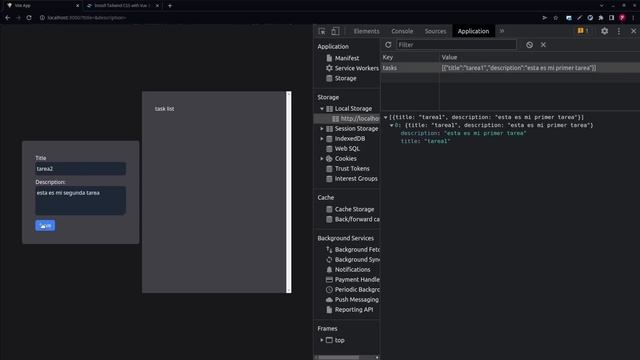Open the browser profile avatar

[622, 18]
